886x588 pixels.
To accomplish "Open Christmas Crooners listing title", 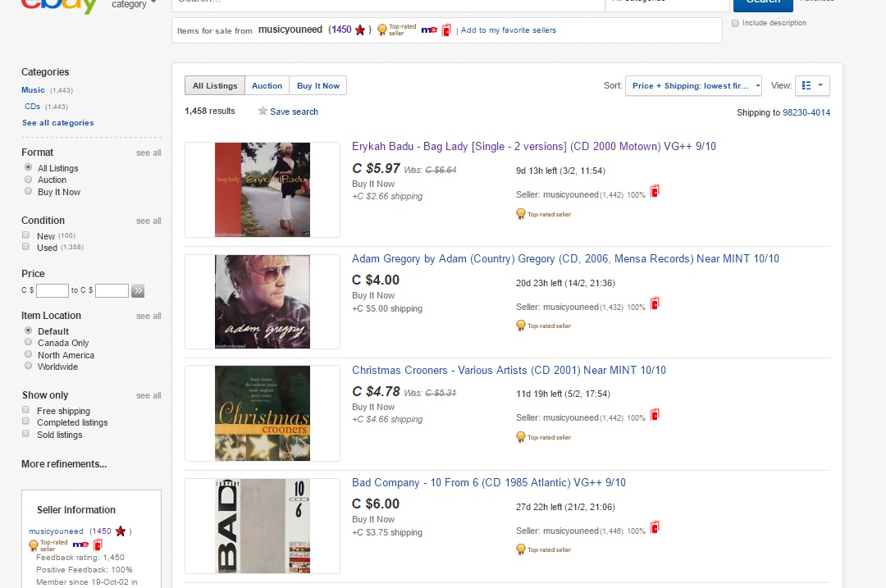I will [x=509, y=370].
